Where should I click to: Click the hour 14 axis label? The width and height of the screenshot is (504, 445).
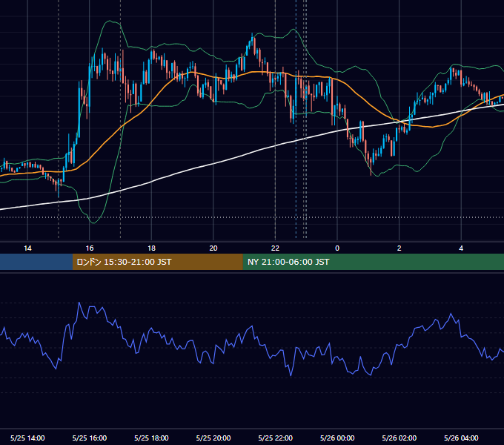tap(27, 248)
